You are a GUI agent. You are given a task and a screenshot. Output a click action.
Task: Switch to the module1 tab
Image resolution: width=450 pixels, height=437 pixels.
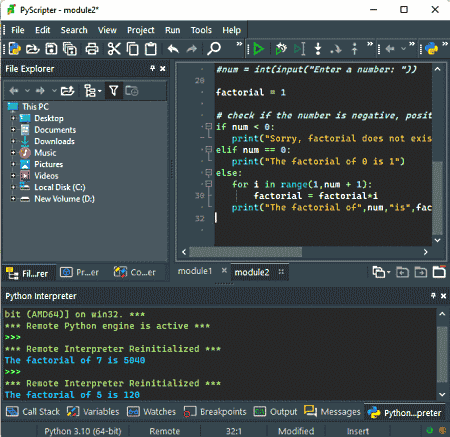click(195, 271)
